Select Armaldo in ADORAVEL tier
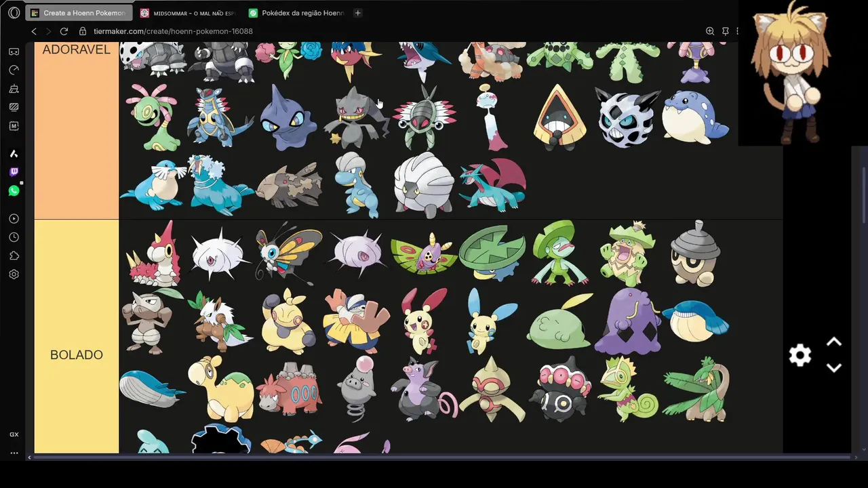The width and height of the screenshot is (868, 488). pos(220,117)
